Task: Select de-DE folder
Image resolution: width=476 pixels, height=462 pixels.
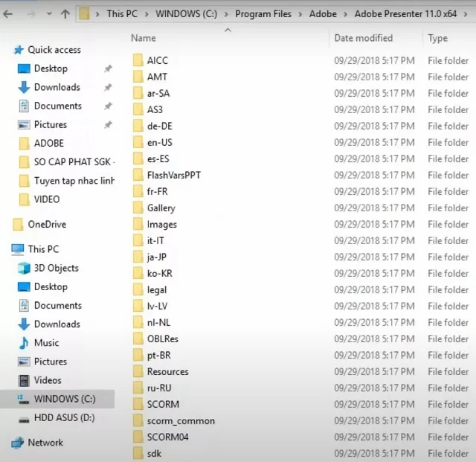Action: pos(152,126)
